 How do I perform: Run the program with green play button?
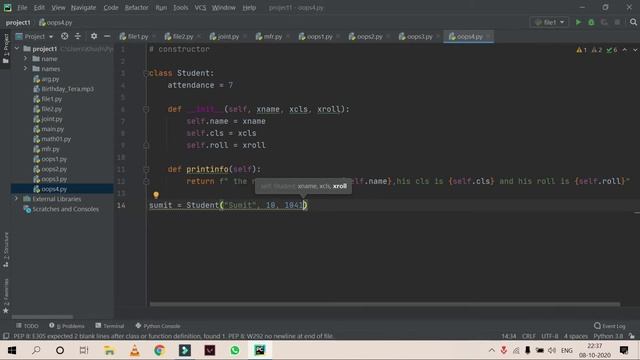(578, 22)
